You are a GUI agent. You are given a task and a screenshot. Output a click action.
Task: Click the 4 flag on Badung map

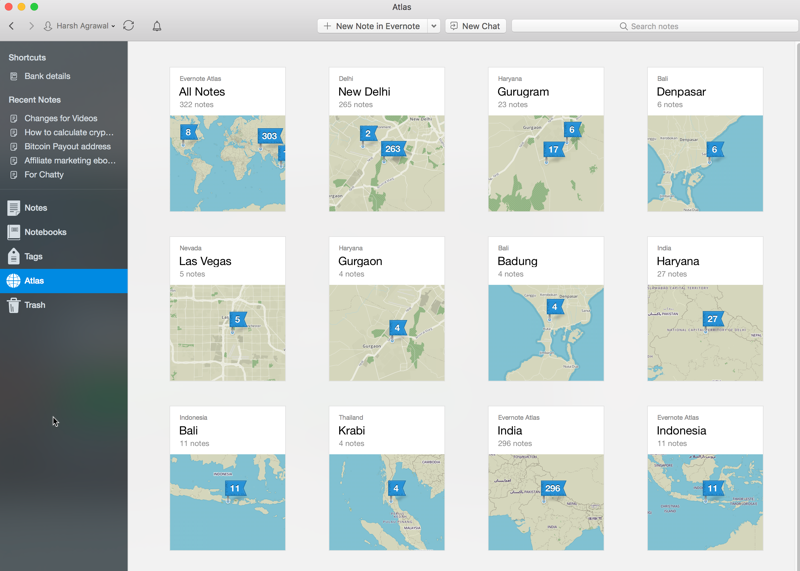(555, 307)
